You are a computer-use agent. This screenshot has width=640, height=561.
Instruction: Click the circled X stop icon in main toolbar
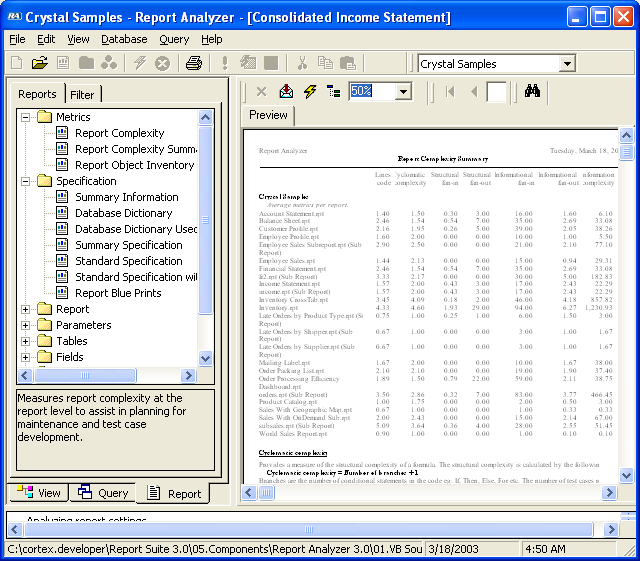coord(162,63)
